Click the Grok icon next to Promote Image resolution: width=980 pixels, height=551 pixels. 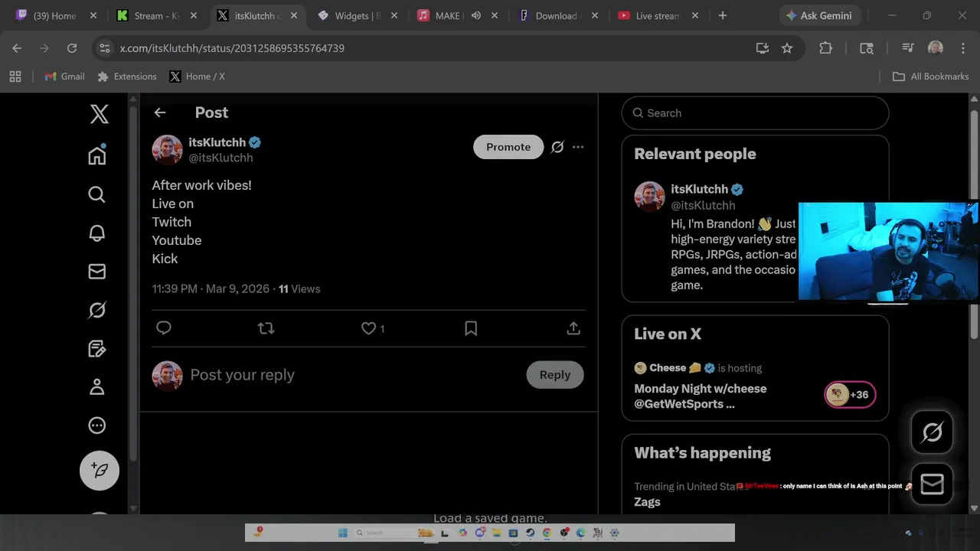tap(557, 147)
